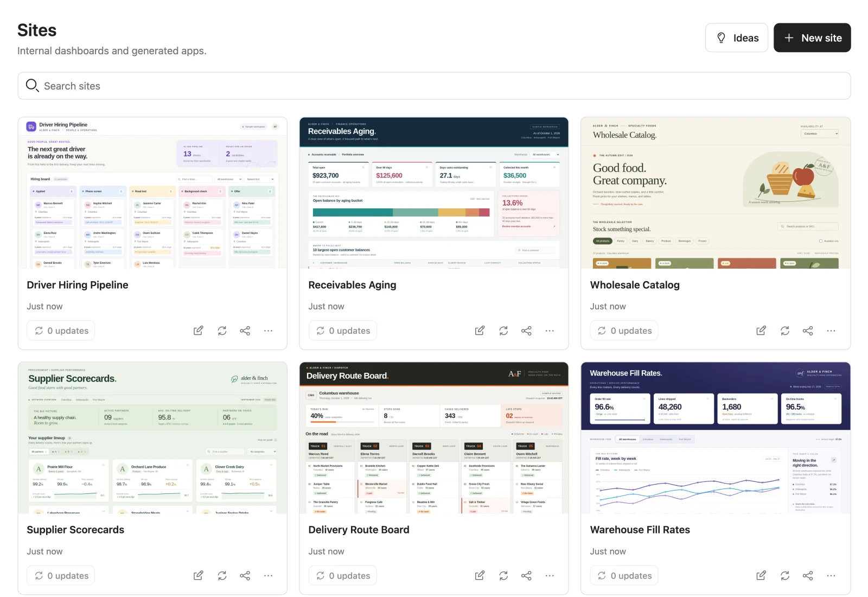Click 0 updates on Warehouse Fill Rates

tap(624, 575)
